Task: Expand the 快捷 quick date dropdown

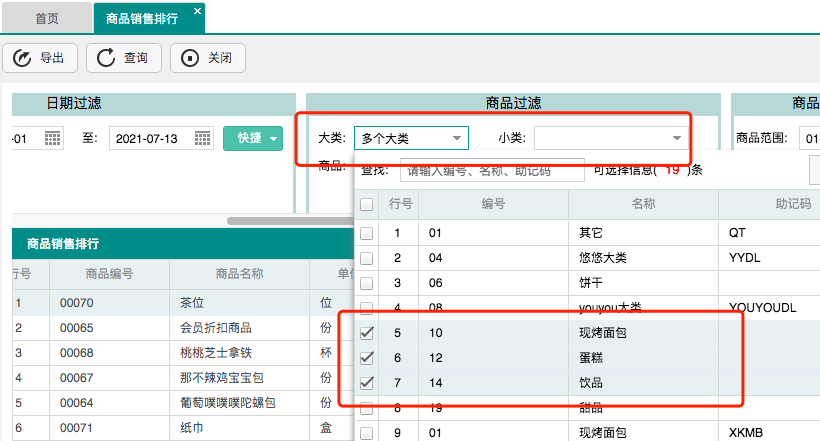Action: click(x=274, y=138)
